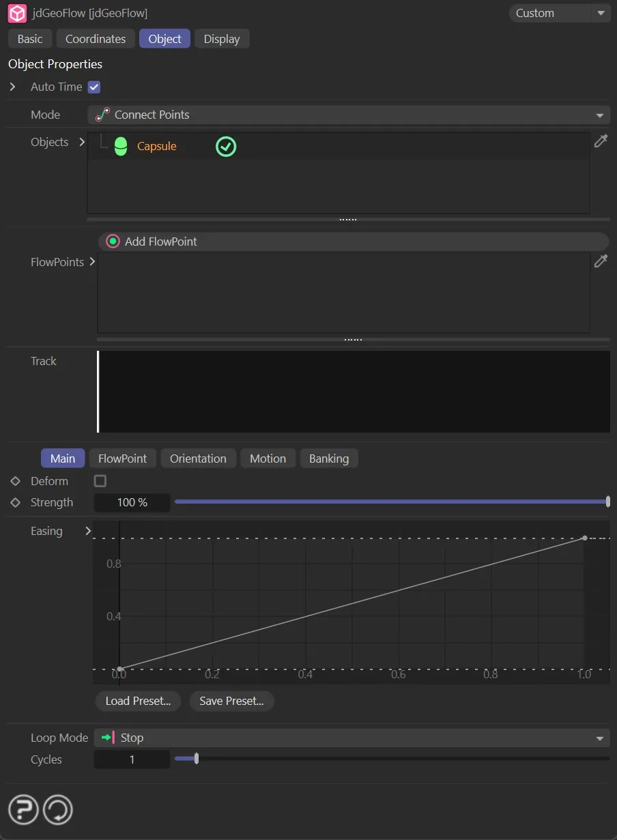
Task: Expand the Easing curve options arrow
Action: (88, 531)
